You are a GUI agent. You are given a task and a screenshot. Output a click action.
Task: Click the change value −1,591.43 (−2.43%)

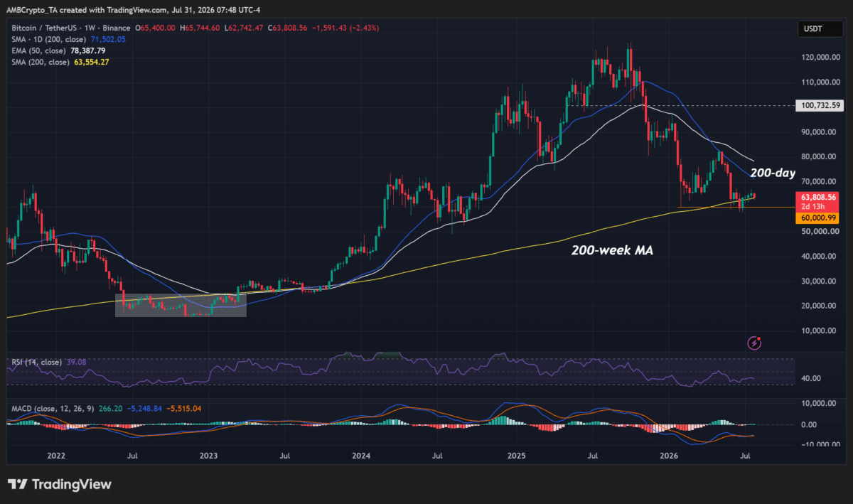coord(346,28)
